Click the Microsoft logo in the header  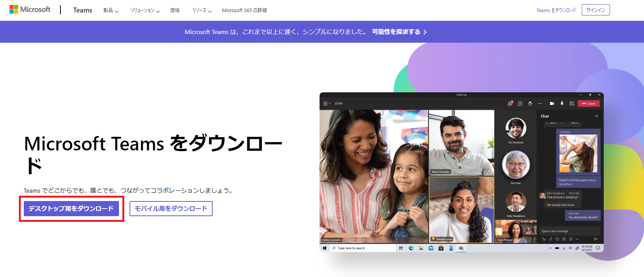(30, 9)
